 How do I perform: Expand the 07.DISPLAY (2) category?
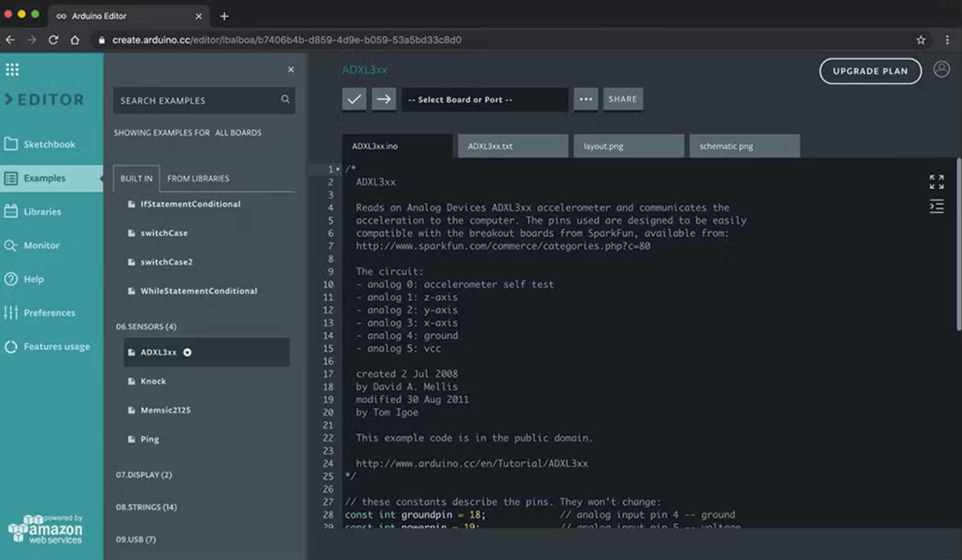tap(143, 475)
